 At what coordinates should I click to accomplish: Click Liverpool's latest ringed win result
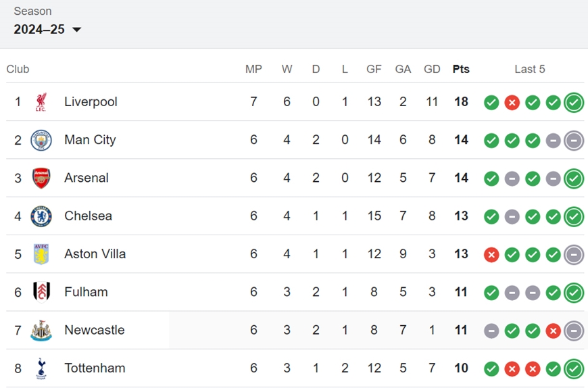pos(574,102)
